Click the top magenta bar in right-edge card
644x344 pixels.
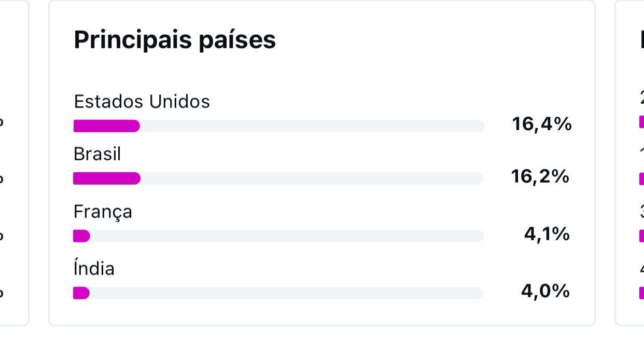click(x=641, y=122)
